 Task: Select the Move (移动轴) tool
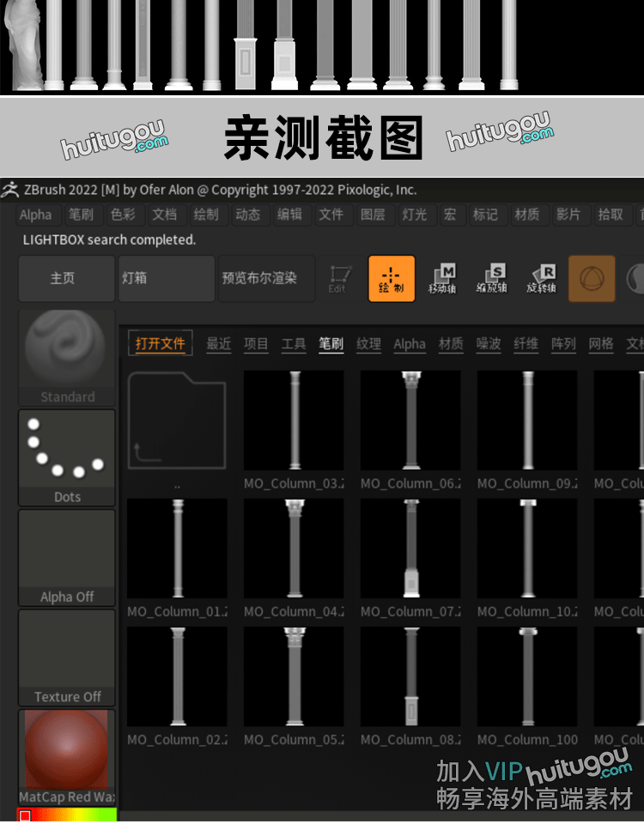(441, 278)
